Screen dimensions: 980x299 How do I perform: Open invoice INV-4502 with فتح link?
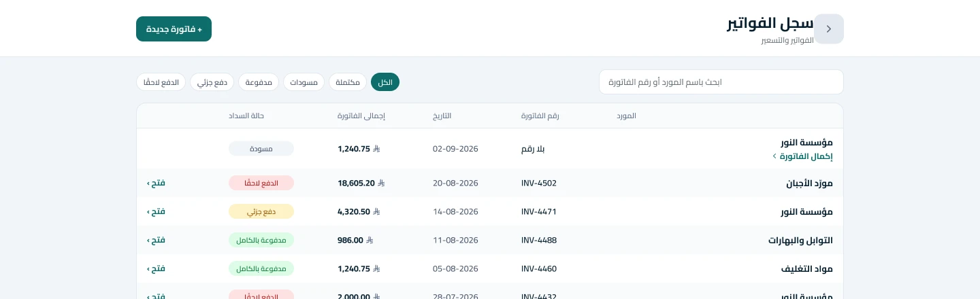pyautogui.click(x=156, y=183)
